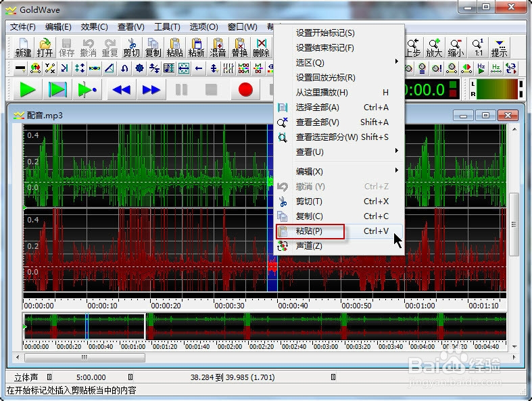Click the scroll-up arrow in the sound window
Image resolution: width=532 pixels, height=401 pixels.
[514, 129]
